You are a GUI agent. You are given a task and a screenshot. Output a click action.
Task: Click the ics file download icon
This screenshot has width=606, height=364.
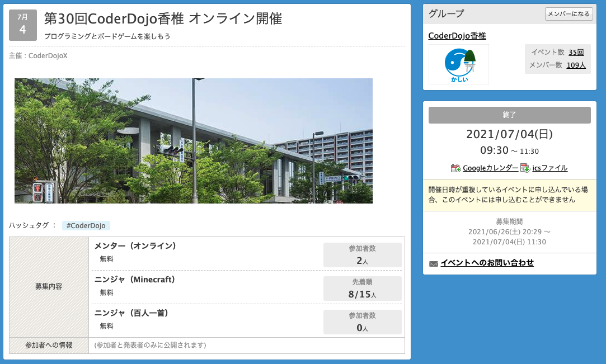pos(525,168)
